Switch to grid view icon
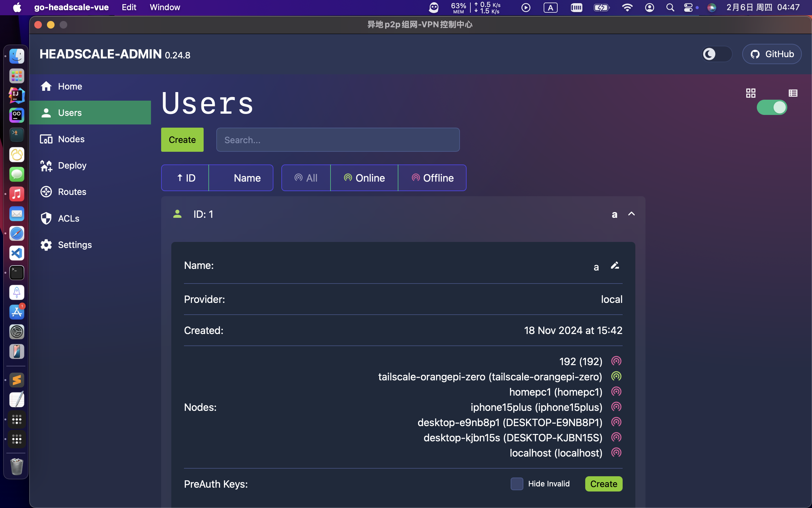Screen dimensions: 812x508 click(x=750, y=93)
